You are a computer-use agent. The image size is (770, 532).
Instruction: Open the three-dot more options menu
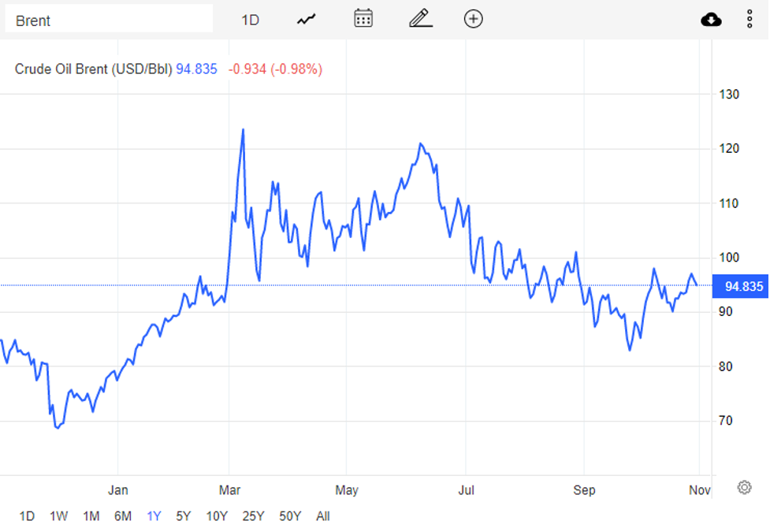(x=750, y=19)
